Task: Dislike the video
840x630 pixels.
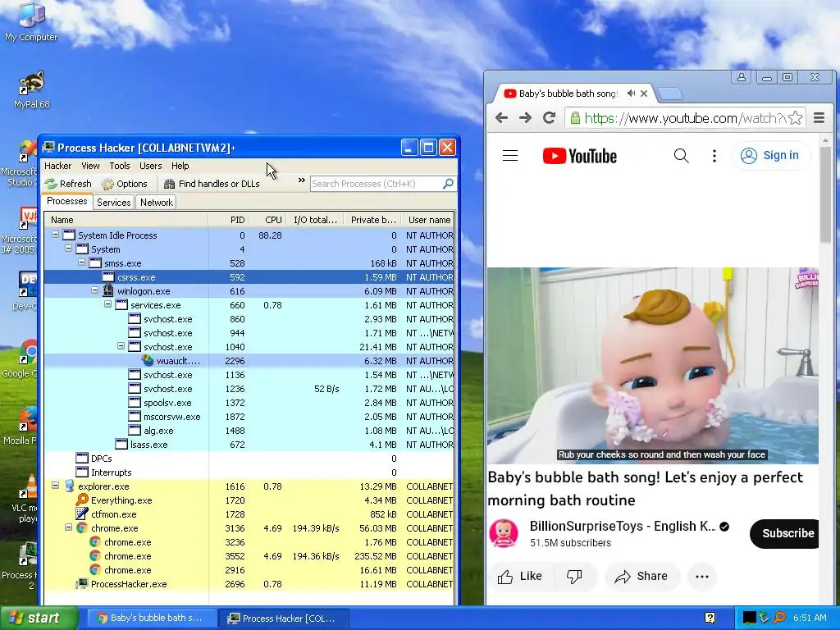Action: 574,576
